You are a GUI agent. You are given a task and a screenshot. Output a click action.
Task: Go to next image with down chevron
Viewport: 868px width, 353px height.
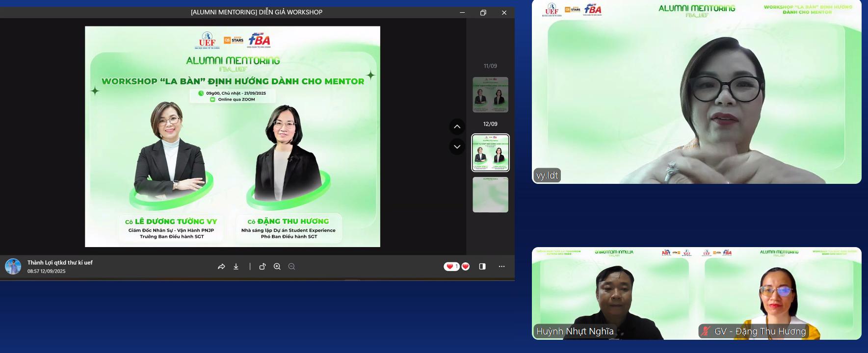click(x=457, y=147)
